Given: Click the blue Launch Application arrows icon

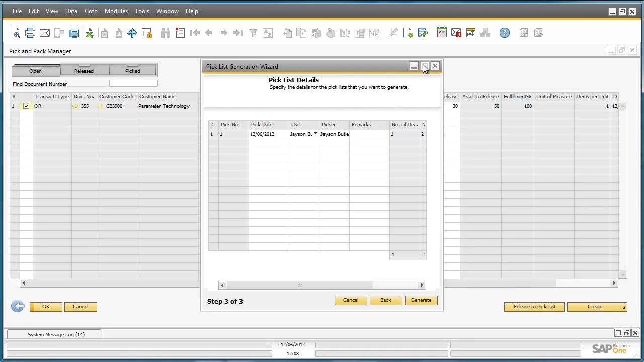Looking at the screenshot, I should click(x=132, y=33).
